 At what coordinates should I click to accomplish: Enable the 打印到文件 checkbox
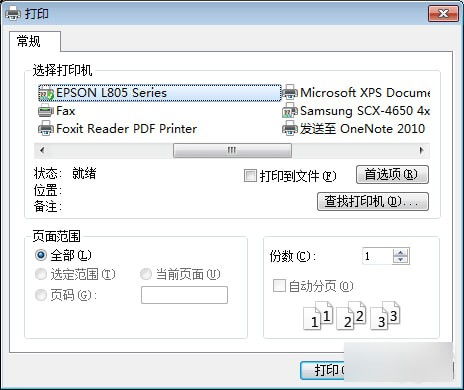coord(250,176)
